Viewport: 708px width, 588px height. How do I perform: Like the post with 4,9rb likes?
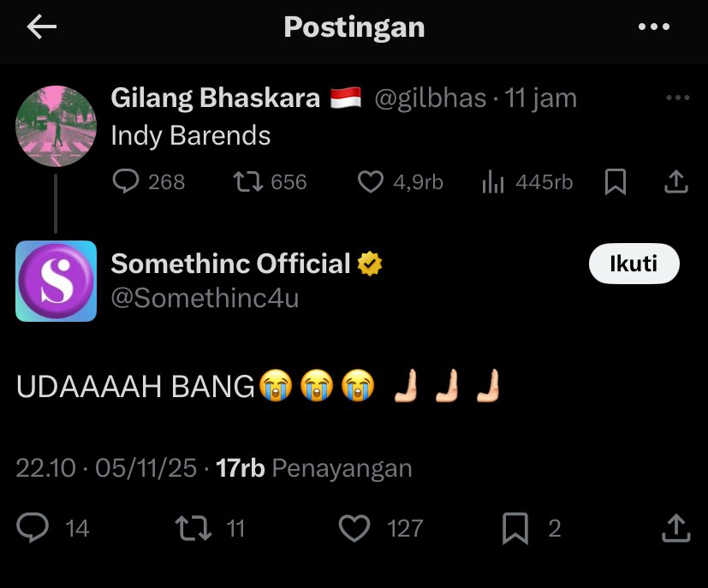[x=370, y=181]
